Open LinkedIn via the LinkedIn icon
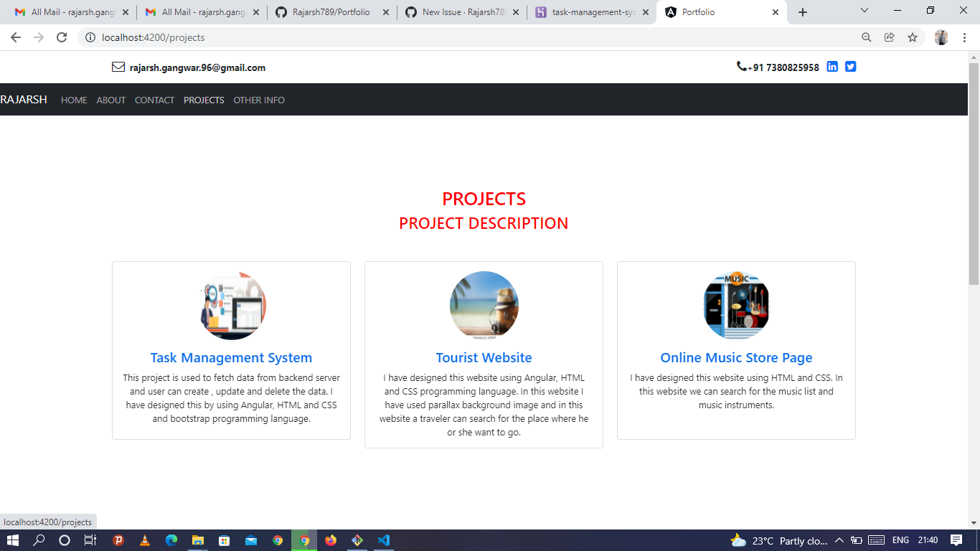Screen dimensions: 980x551 831,66
